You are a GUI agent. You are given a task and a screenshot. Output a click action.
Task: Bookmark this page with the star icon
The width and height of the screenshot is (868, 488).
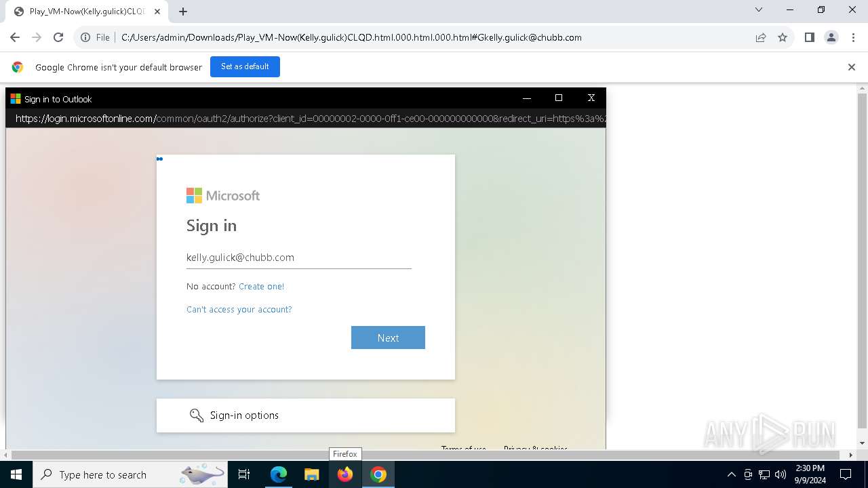[x=783, y=37]
